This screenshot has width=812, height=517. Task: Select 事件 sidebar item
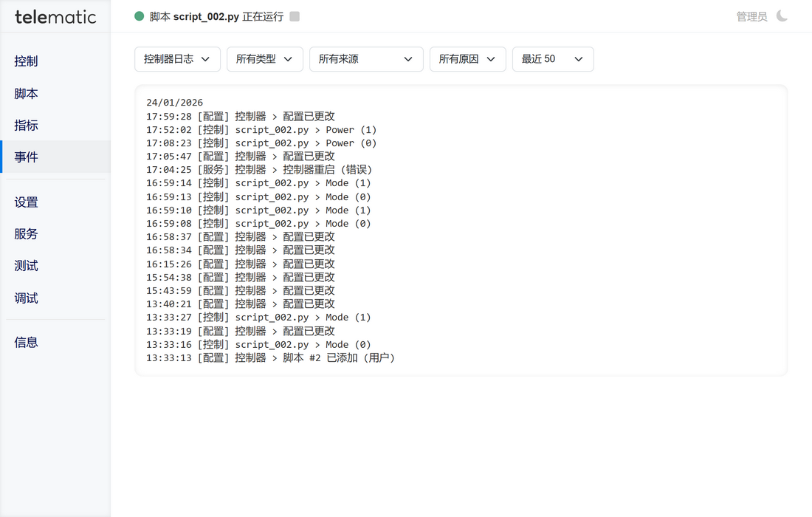27,157
